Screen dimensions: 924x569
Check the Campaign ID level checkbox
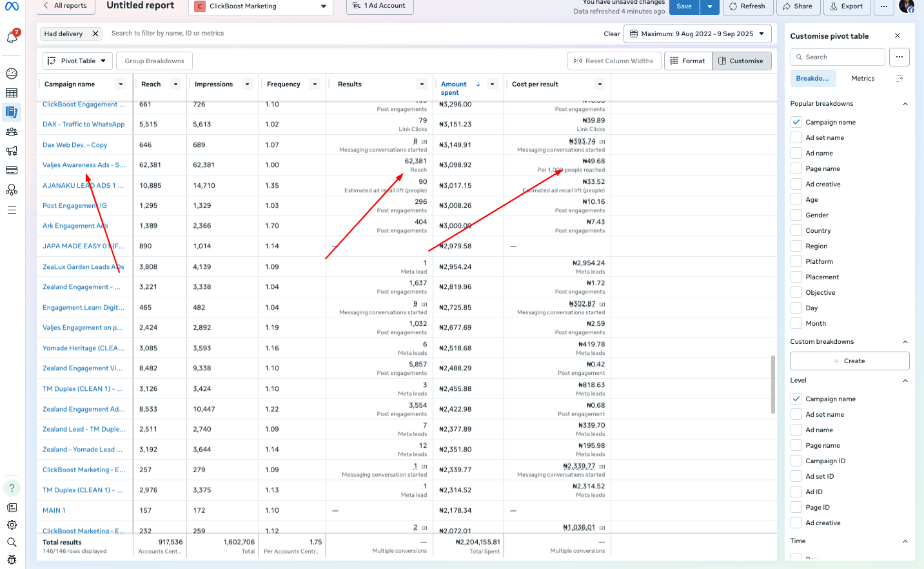(796, 461)
